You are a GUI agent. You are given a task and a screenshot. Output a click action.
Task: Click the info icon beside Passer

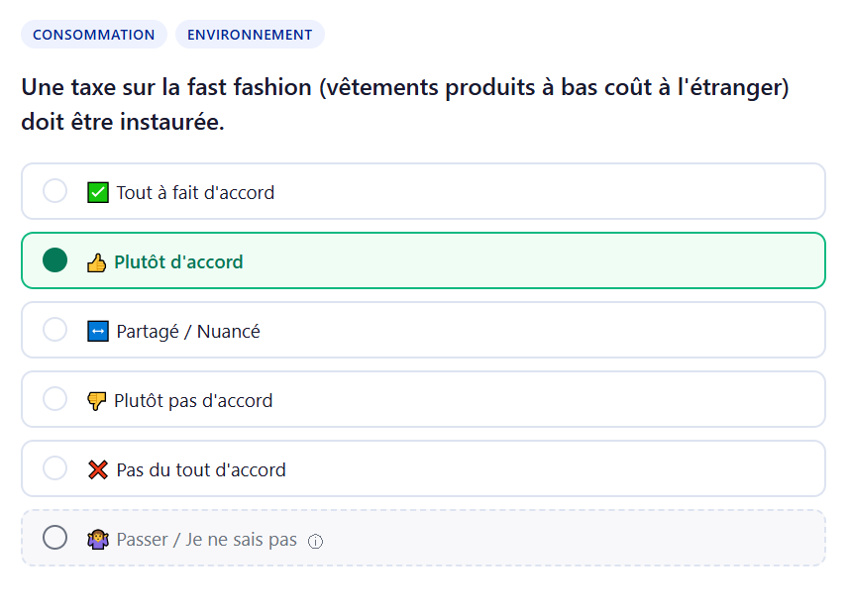[316, 541]
